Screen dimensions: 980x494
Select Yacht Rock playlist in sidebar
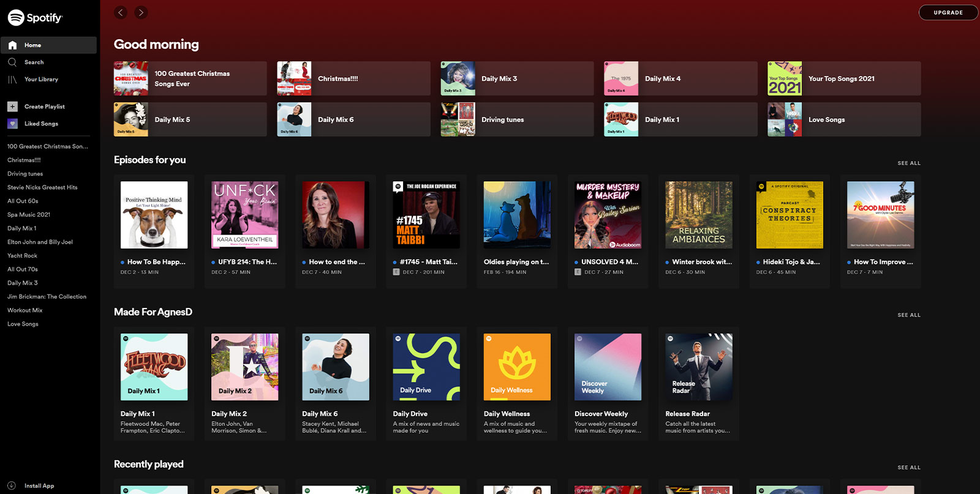tap(22, 256)
